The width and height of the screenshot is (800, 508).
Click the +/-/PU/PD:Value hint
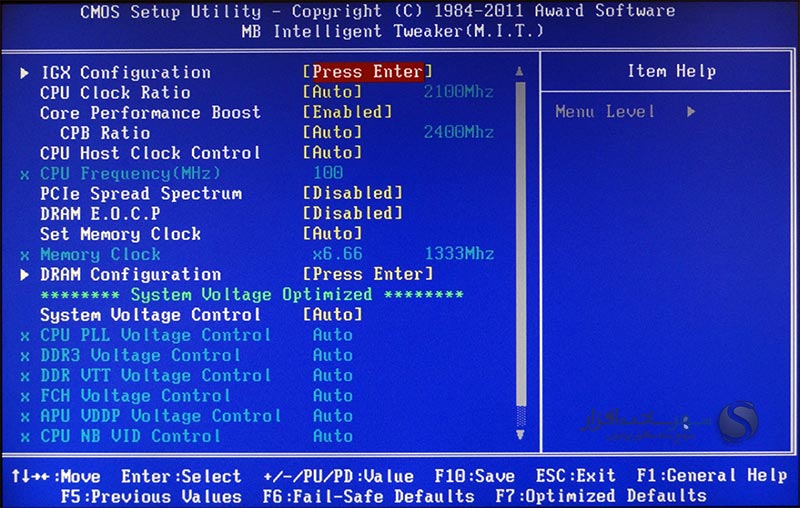(x=339, y=477)
